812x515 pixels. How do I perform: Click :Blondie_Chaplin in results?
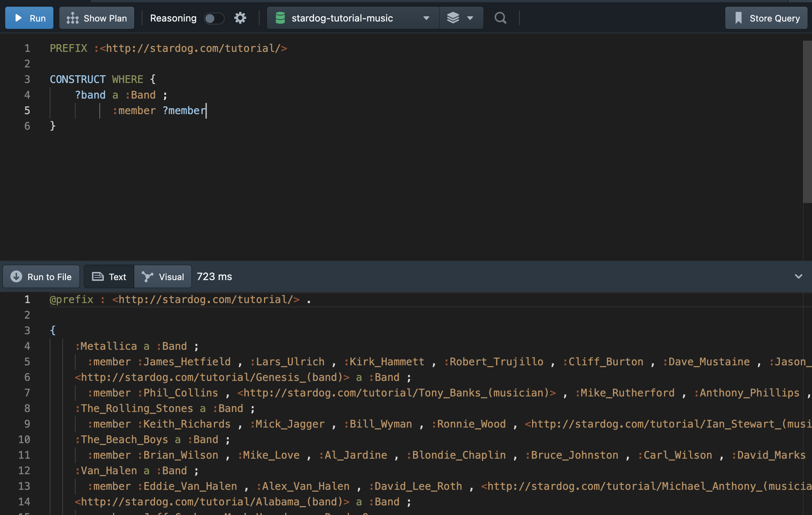[x=456, y=455]
